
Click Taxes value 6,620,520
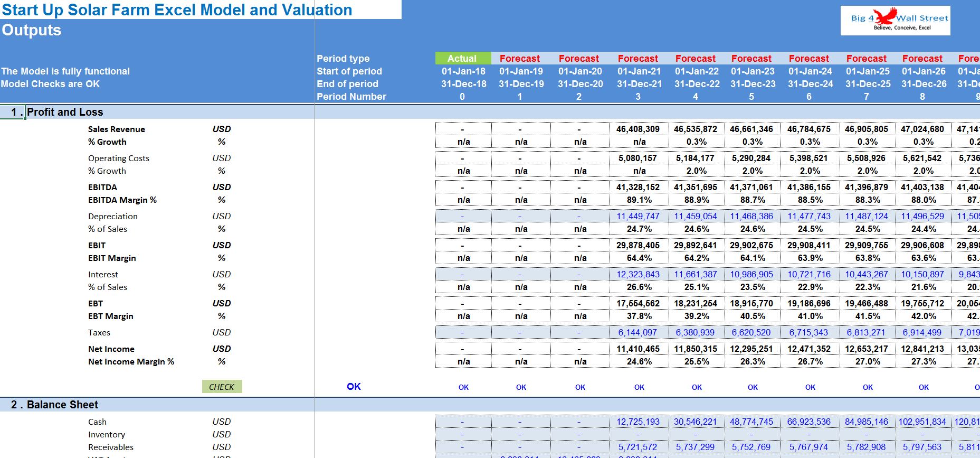click(x=751, y=332)
